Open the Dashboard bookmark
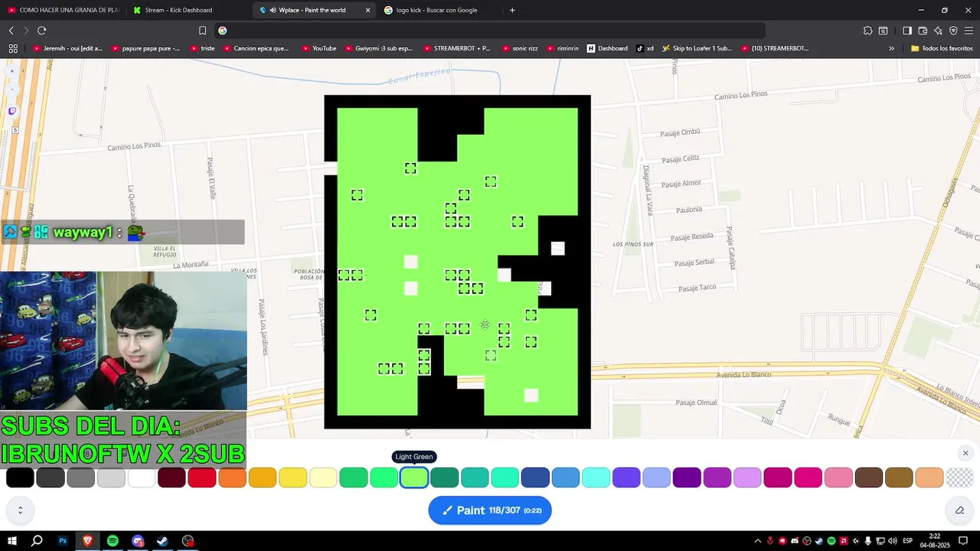 click(608, 48)
